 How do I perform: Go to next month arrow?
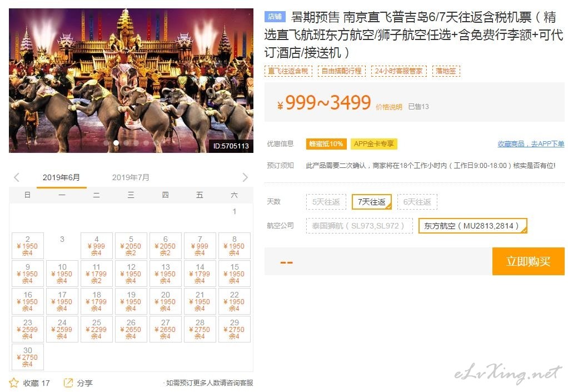[x=245, y=177]
